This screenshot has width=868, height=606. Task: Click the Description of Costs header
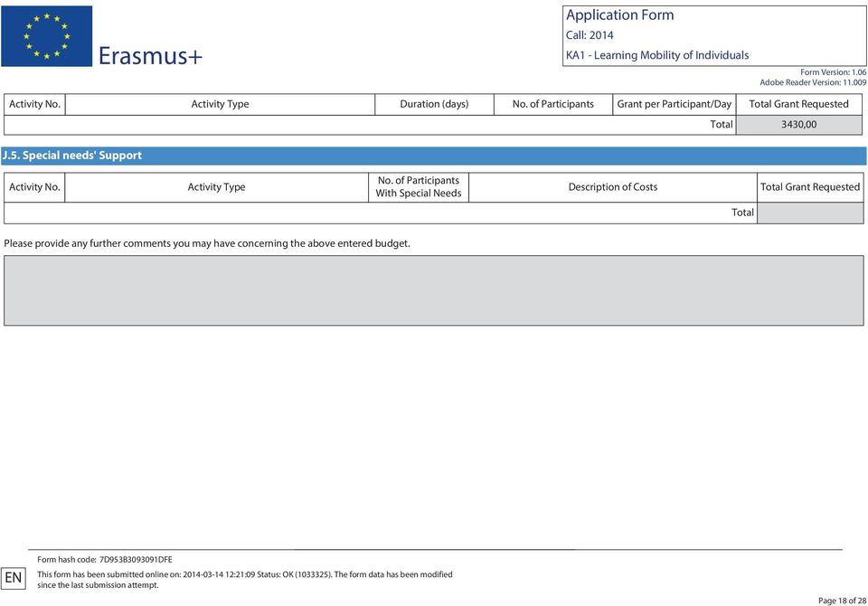pyautogui.click(x=613, y=187)
